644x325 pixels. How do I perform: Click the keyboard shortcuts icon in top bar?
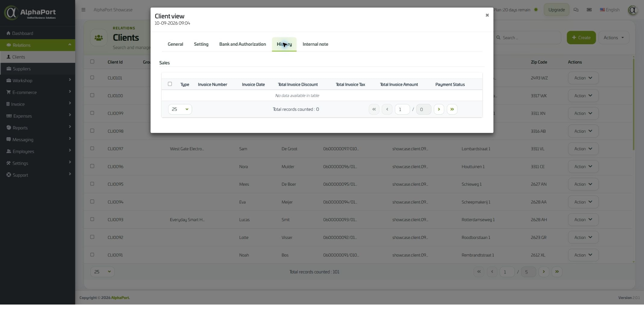[589, 10]
